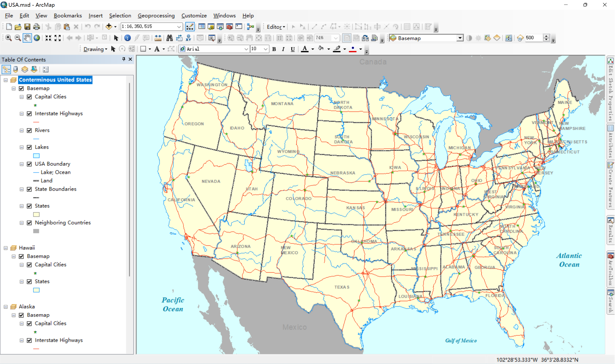The height and width of the screenshot is (364, 615).
Task: Switch to List By Source view
Action: point(15,69)
